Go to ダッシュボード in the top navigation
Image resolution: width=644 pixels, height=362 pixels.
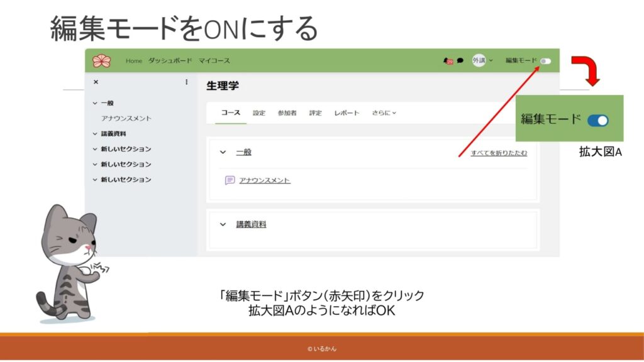click(170, 61)
